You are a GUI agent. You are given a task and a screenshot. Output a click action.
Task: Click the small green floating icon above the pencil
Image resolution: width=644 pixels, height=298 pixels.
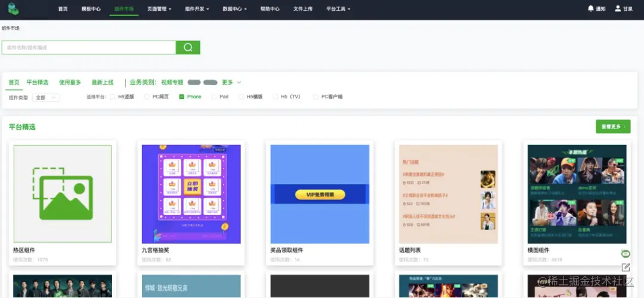[x=626, y=254]
